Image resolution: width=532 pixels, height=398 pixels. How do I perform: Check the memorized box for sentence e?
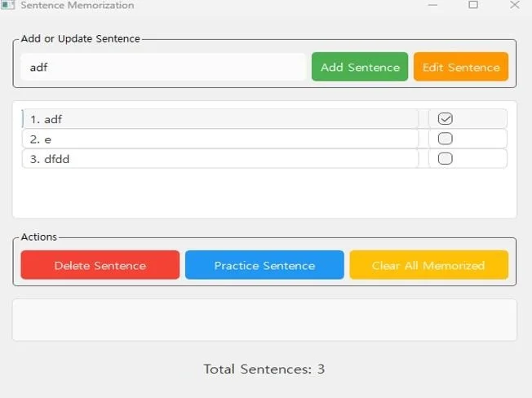pos(446,139)
